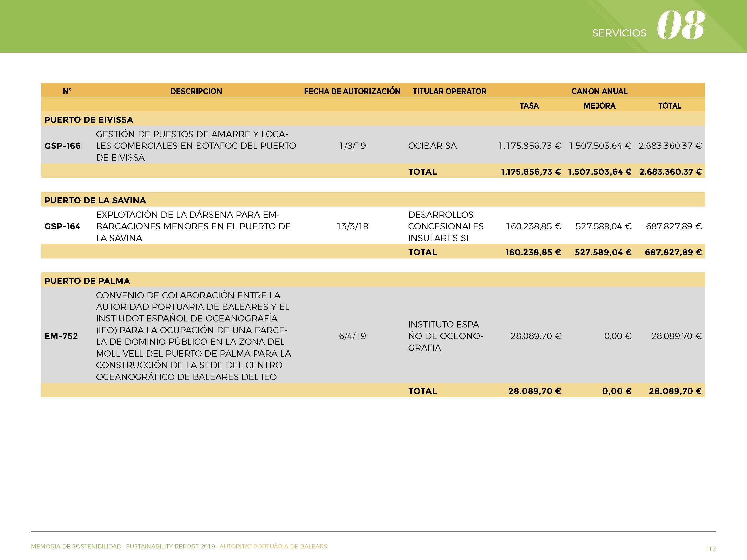Screen dimensions: 747x560
Task: Click the Botafoc mooring management description
Action: pos(196,146)
